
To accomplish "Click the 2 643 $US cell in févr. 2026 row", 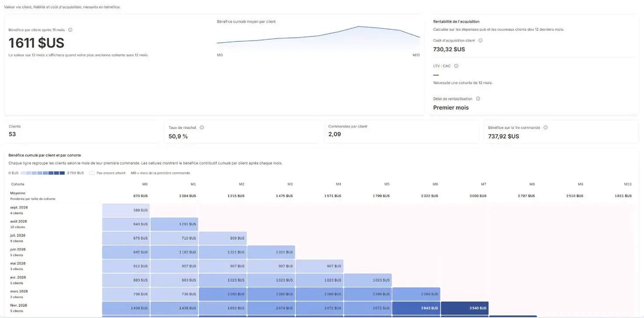I will pos(416,308).
